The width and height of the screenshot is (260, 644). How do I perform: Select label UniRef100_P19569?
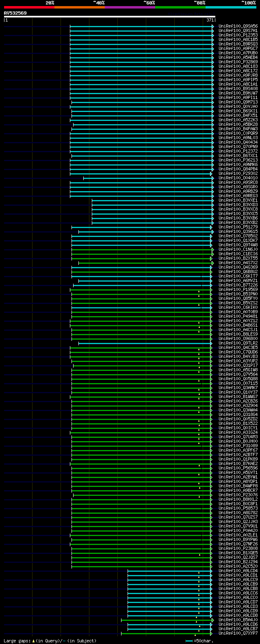click(238, 289)
